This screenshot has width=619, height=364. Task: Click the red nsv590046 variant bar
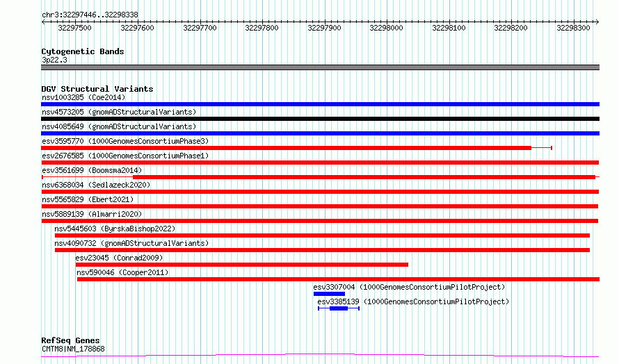point(338,279)
